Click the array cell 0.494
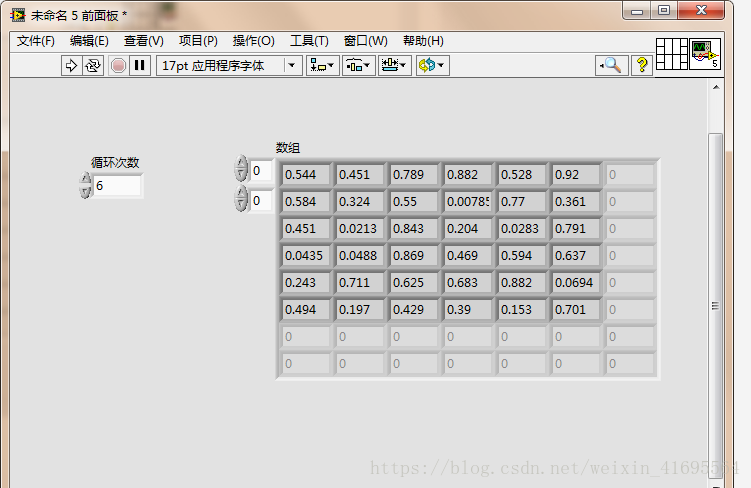The height and width of the screenshot is (488, 751). coord(306,310)
